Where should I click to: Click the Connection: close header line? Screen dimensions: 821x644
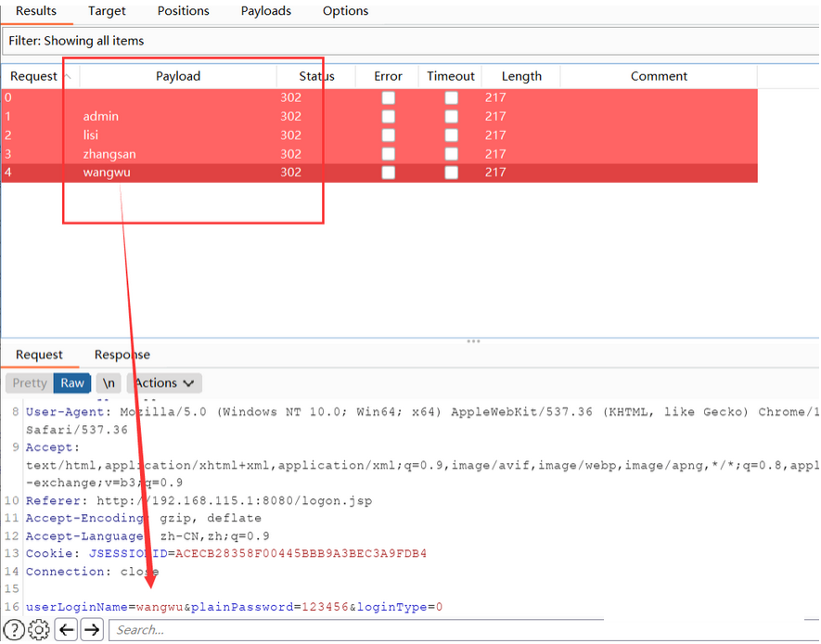(92, 572)
